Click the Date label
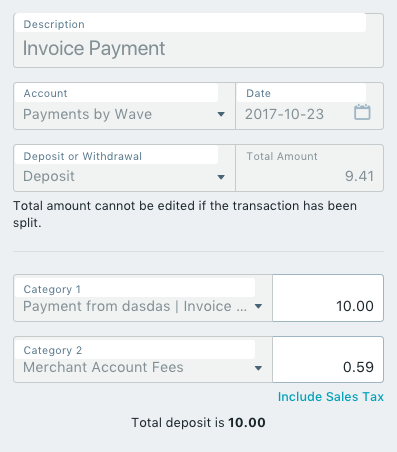This screenshot has height=452, width=397. coord(258,93)
